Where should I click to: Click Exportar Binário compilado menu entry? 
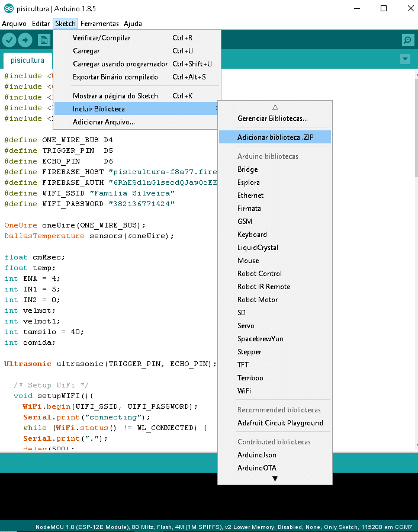coord(115,77)
